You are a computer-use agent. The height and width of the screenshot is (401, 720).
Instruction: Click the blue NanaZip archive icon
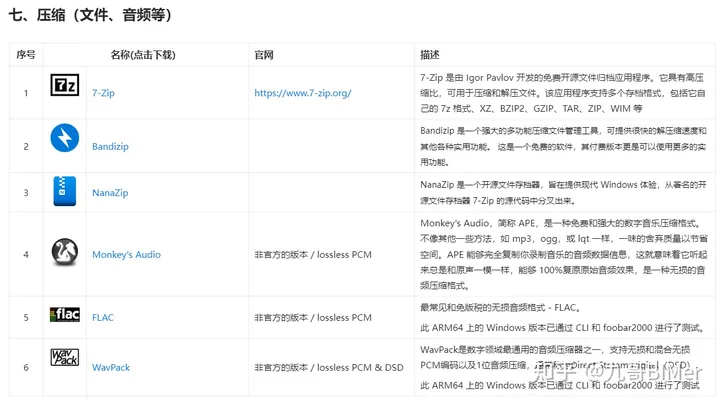coord(65,191)
